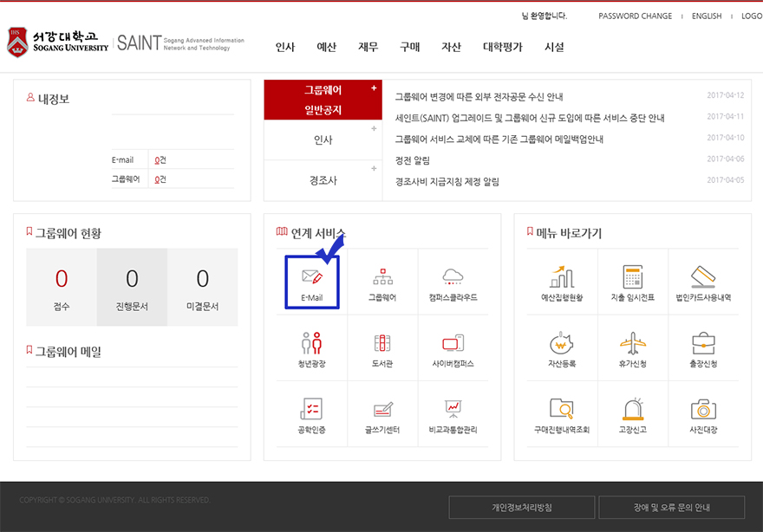Open the 대학평가 menu item
763x532 pixels.
502,47
